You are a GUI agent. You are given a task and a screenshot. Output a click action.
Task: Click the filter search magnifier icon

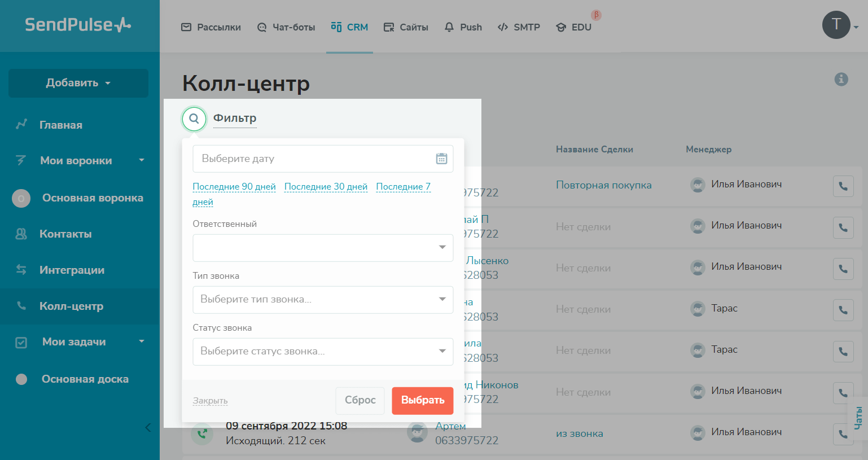(194, 119)
